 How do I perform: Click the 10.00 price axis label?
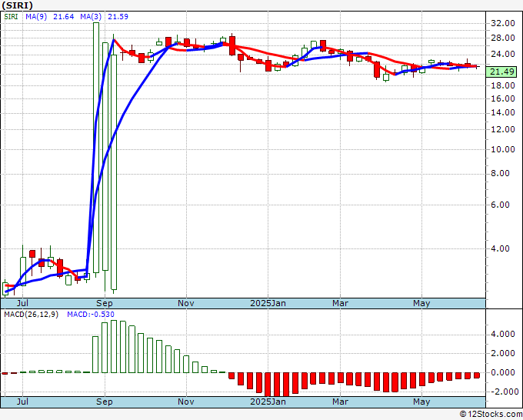click(503, 149)
